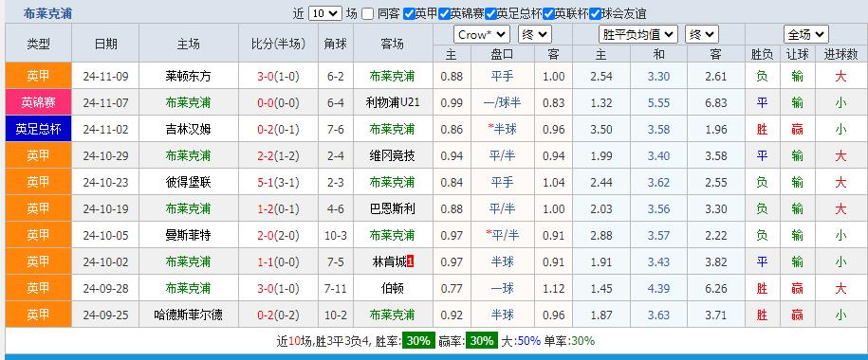The image size is (868, 360).
Task: Click the 布莱克浦 team title link
Action: (x=47, y=14)
